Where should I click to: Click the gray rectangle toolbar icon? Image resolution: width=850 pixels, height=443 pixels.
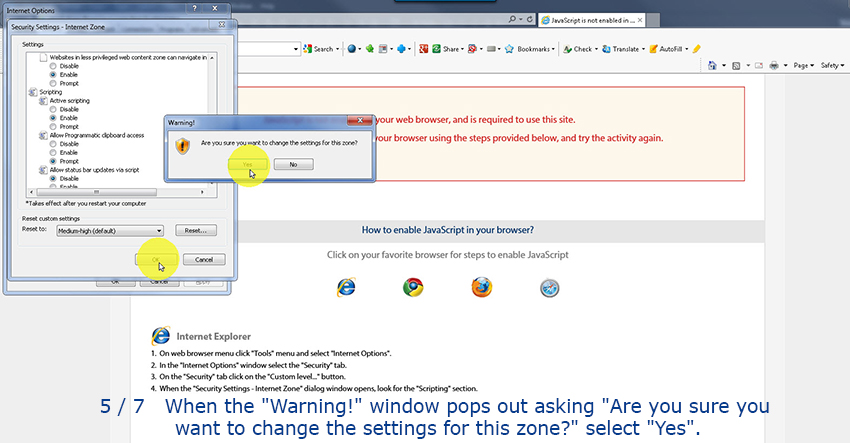tap(491, 49)
